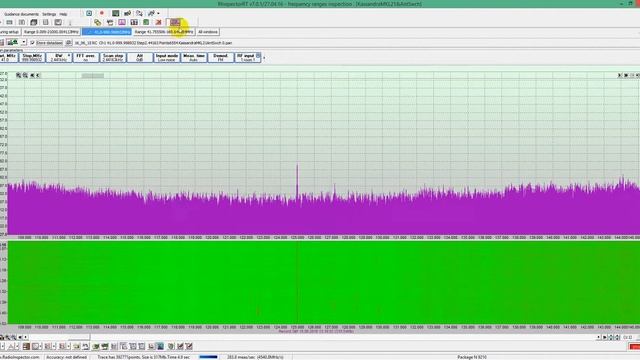This screenshot has height=360, width=640.
Task: Click the blue progress bar in status bar
Action: click(209, 357)
